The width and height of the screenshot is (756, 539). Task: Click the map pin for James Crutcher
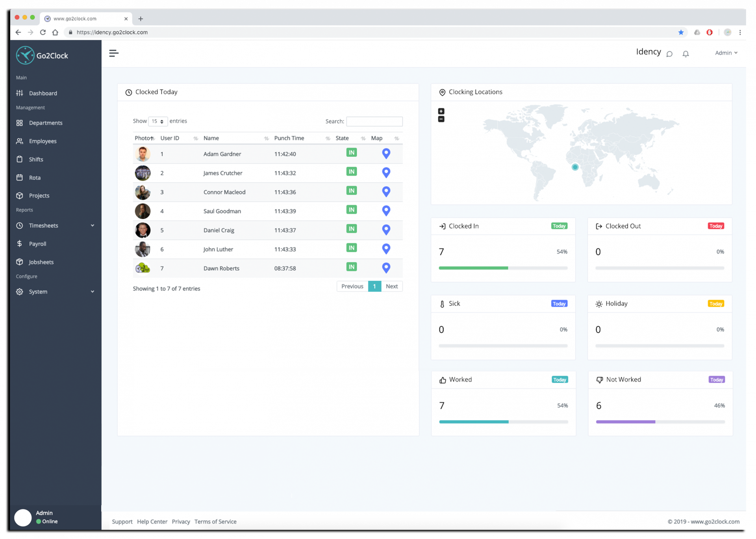(x=386, y=173)
